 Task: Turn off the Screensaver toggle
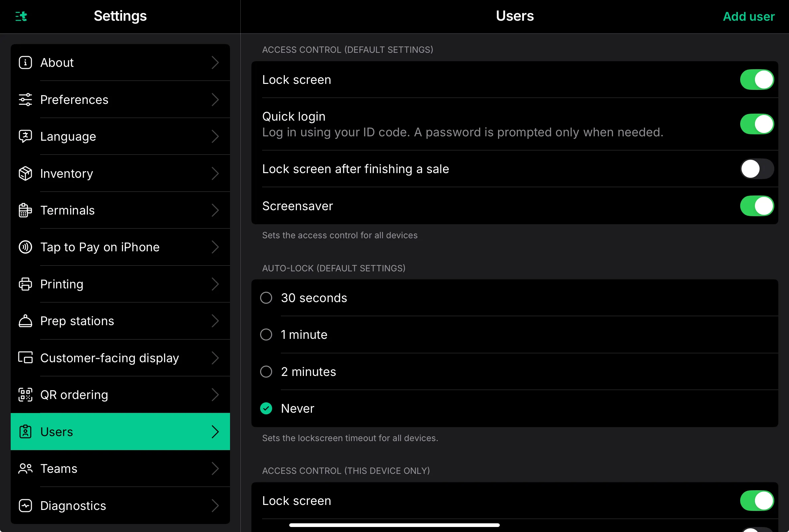[757, 206]
